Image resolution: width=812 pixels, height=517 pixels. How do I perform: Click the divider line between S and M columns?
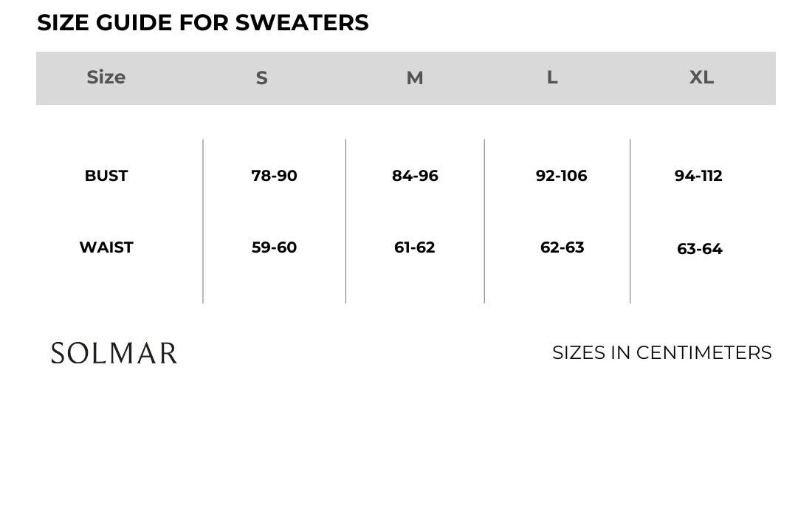345,220
